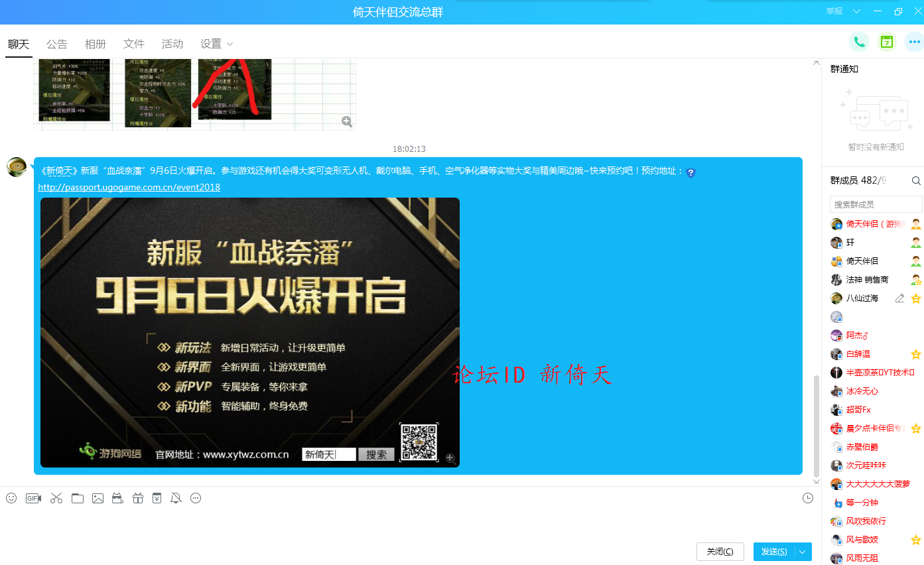The image size is (924, 565).
Task: Click the orange owner icon beside 倚天伴侣（游狗
Action: 916,224
